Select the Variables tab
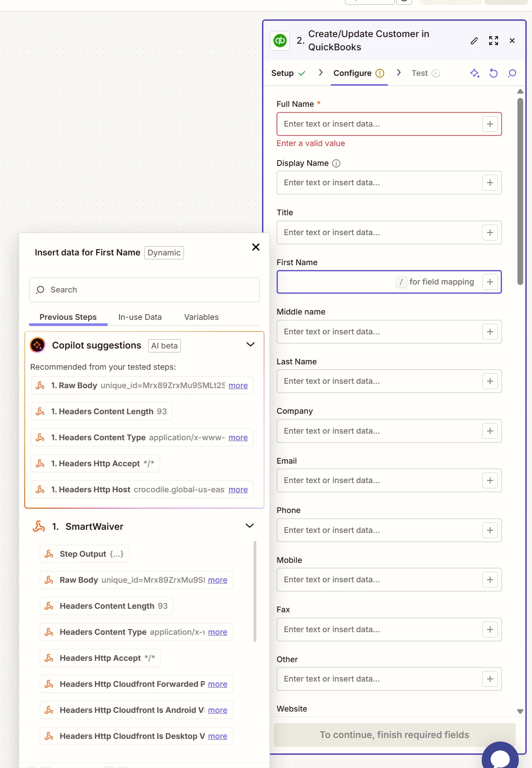The image size is (532, 768). coord(201,317)
